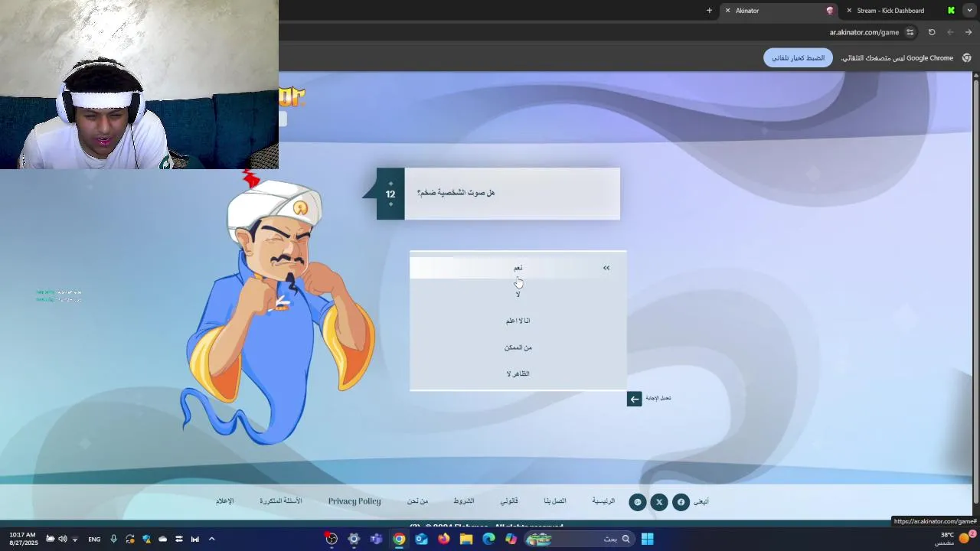Answer لا to the Akinator question
980x551 pixels.
(x=518, y=295)
